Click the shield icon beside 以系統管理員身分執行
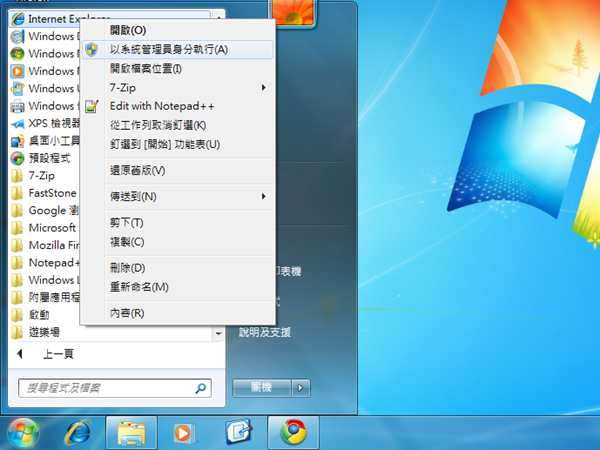The width and height of the screenshot is (600, 450). [91, 49]
